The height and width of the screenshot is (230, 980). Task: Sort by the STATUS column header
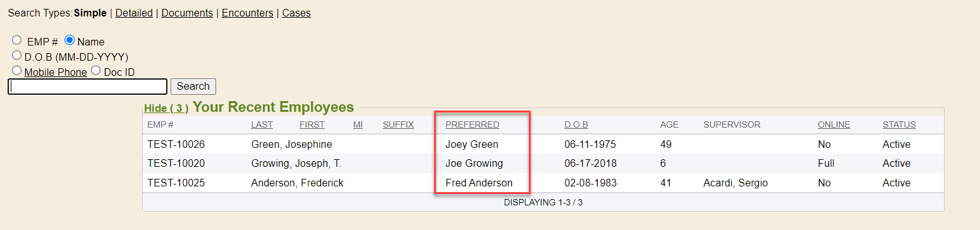click(899, 124)
